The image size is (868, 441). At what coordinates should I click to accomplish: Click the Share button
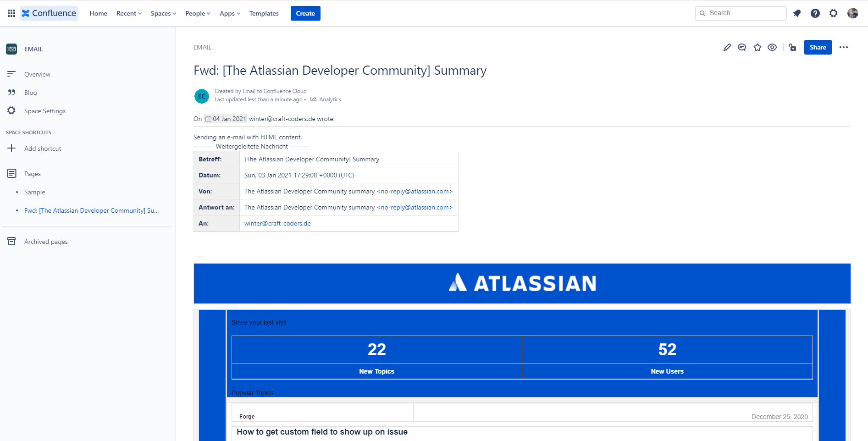point(818,47)
